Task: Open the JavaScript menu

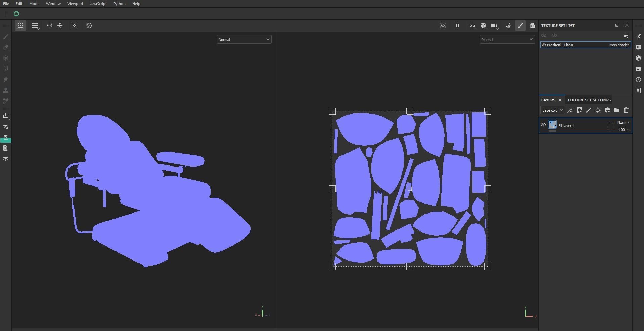Action: pos(98,4)
